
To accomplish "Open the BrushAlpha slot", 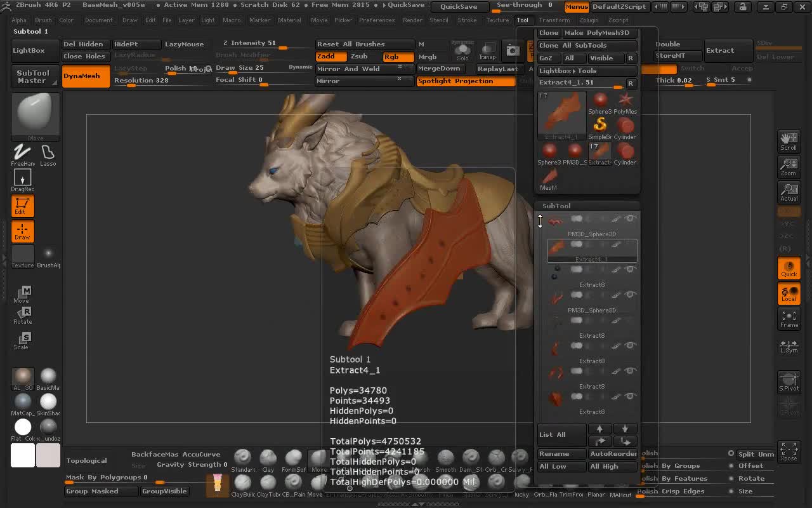I will click(x=48, y=257).
